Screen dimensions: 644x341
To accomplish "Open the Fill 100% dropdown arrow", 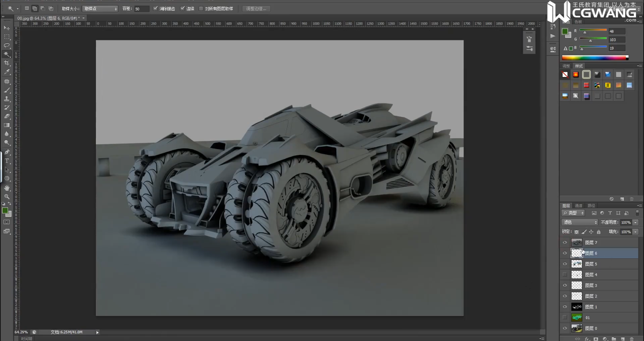I will [x=636, y=232].
